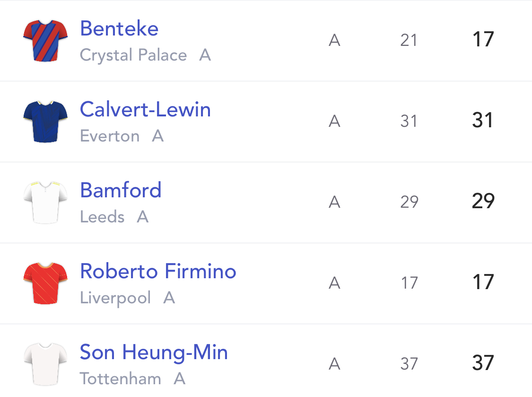Tap the Liverpool red jersey icon
This screenshot has width=532, height=397.
pyautogui.click(x=45, y=283)
